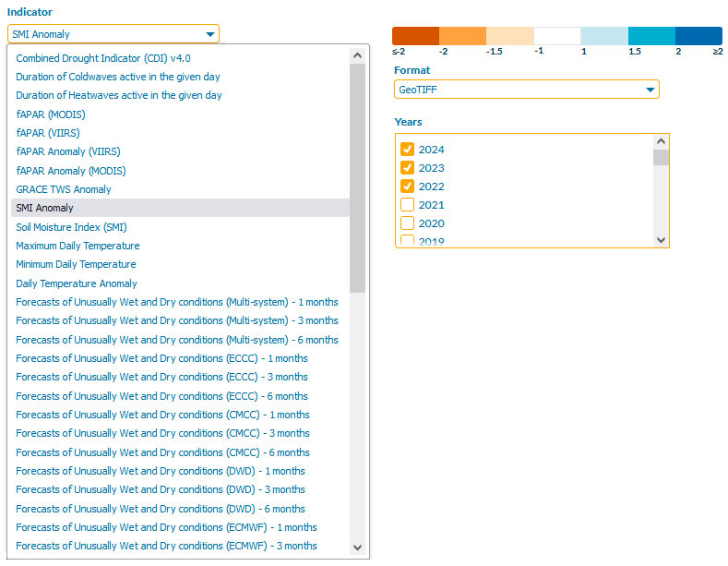The image size is (728, 566).
Task: Click the dark blue ≥2 legend swatch
Action: click(x=698, y=36)
